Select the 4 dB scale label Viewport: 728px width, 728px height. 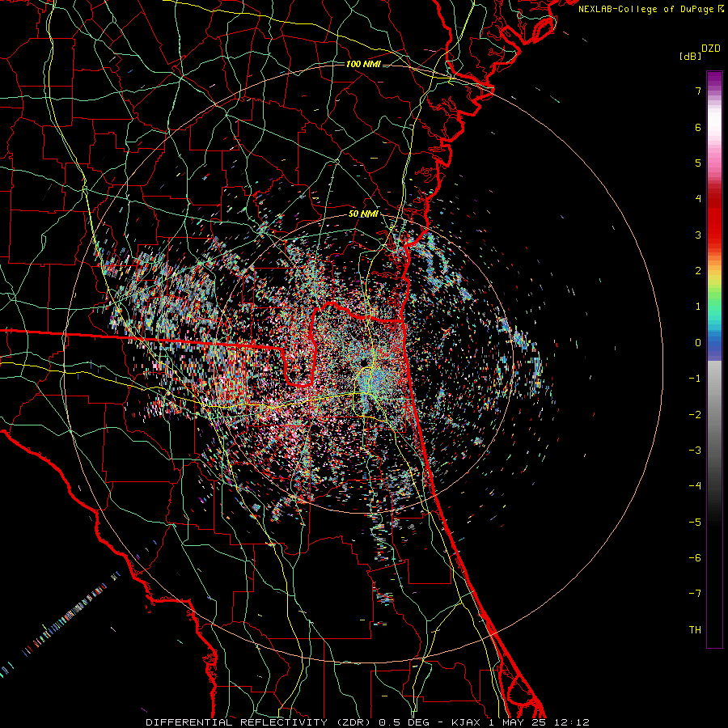click(698, 199)
